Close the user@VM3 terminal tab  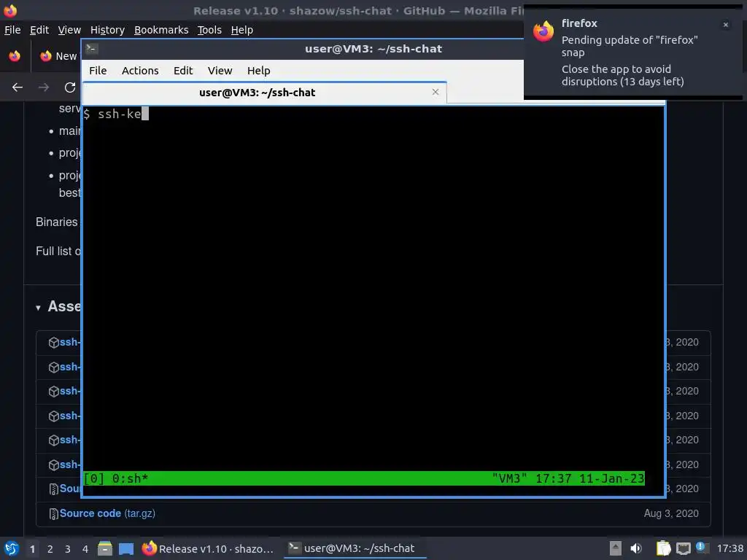coord(435,92)
